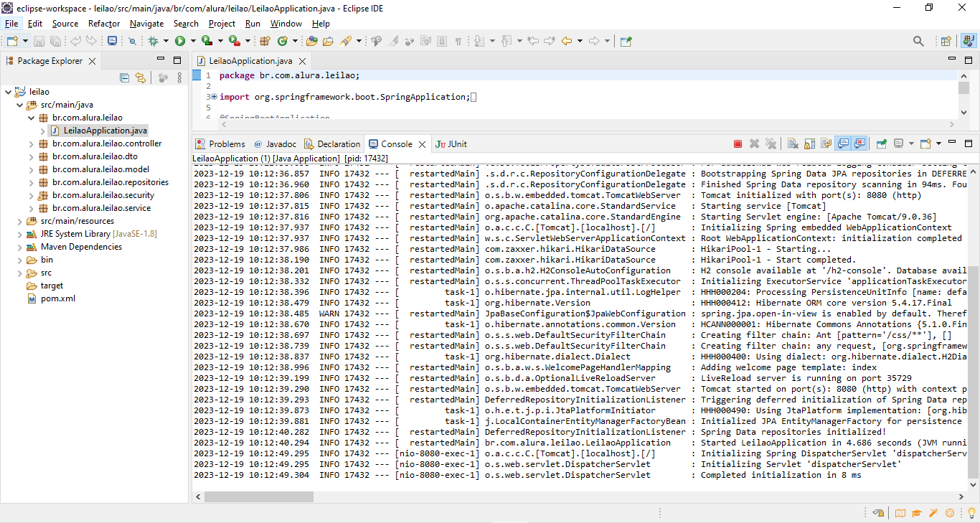Click the Open a Terminal monitor icon
Image resolution: width=980 pixels, height=523 pixels.
112,41
